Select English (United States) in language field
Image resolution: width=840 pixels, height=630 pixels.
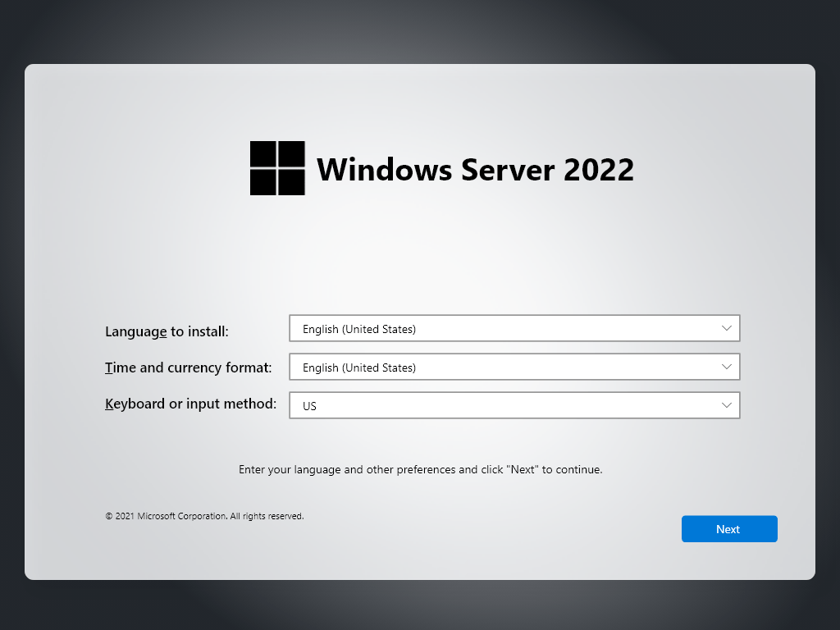pos(359,328)
